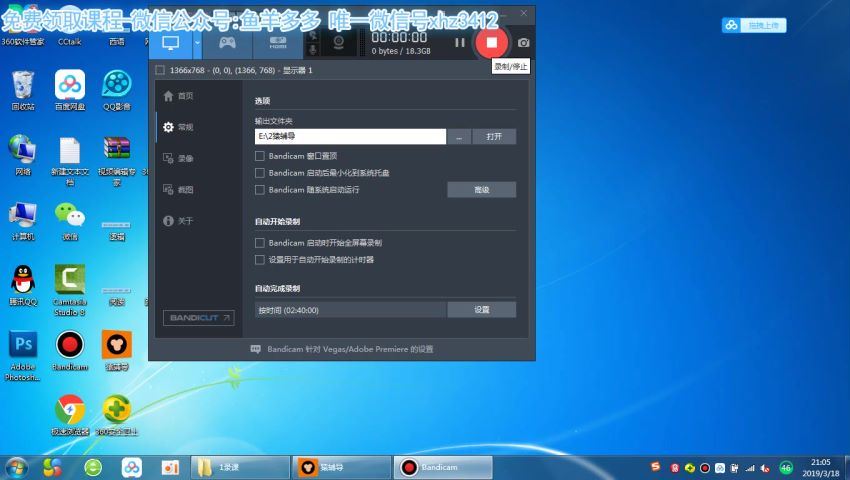Open the 截图 Image settings tab

pos(179,190)
